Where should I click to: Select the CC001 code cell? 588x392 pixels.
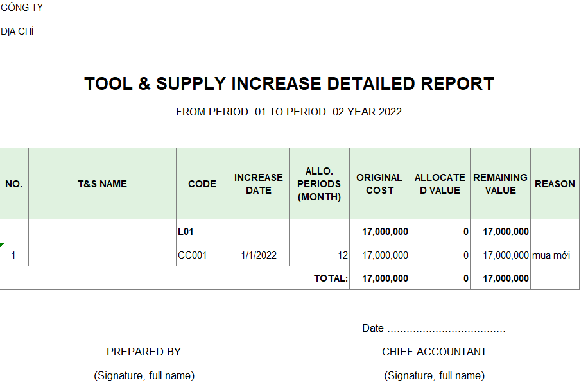(x=202, y=255)
